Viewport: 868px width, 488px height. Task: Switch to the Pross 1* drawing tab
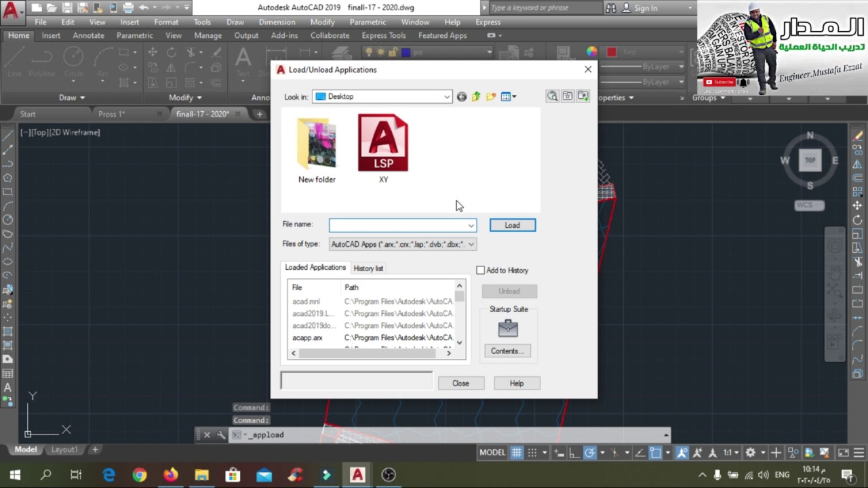pos(112,114)
